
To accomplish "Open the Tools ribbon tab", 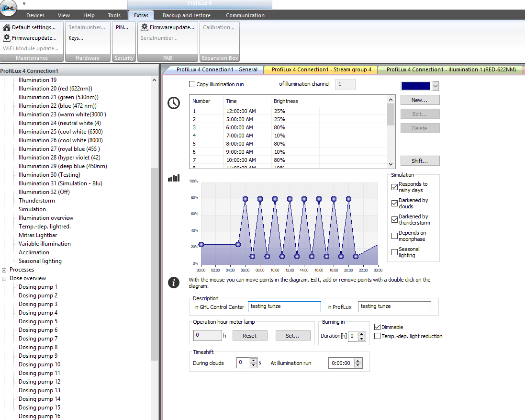I will 114,15.
